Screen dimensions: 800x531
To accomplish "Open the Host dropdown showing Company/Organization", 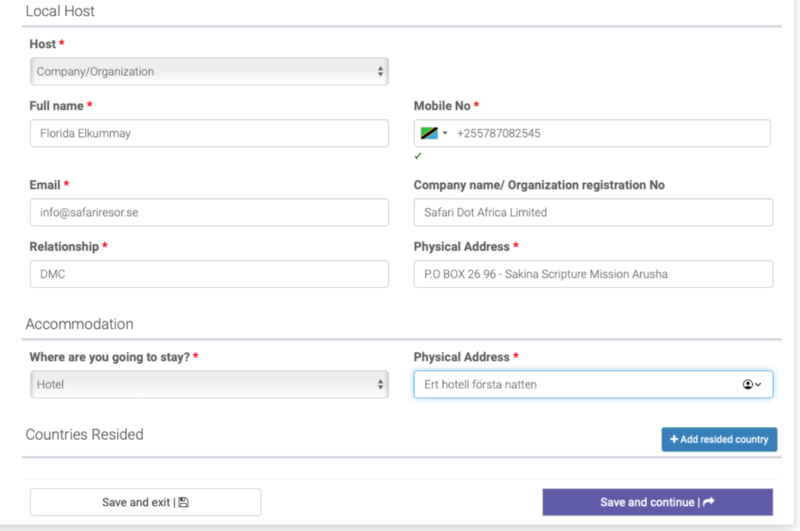I will [209, 71].
